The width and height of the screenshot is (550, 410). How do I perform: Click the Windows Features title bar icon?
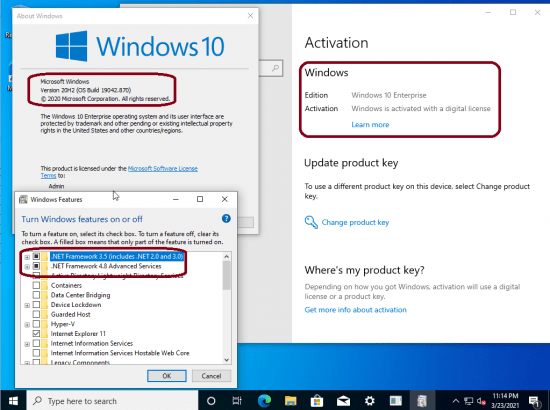pos(23,199)
